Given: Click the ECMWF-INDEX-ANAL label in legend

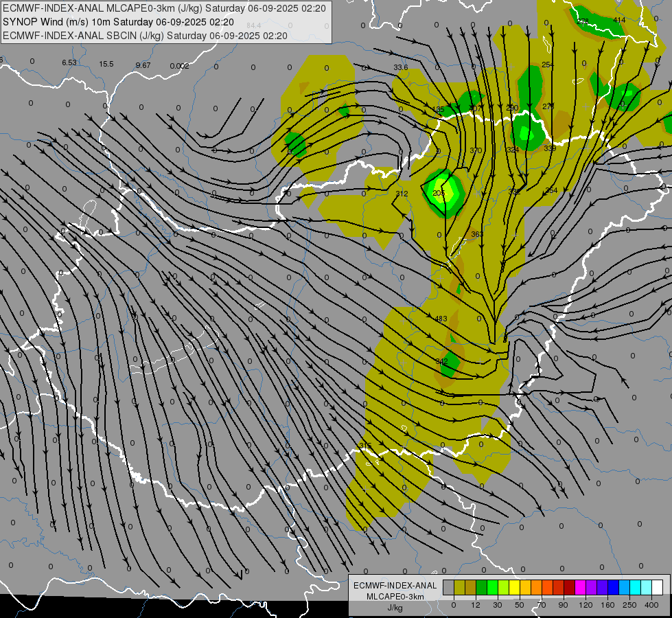Looking at the screenshot, I should (x=395, y=586).
